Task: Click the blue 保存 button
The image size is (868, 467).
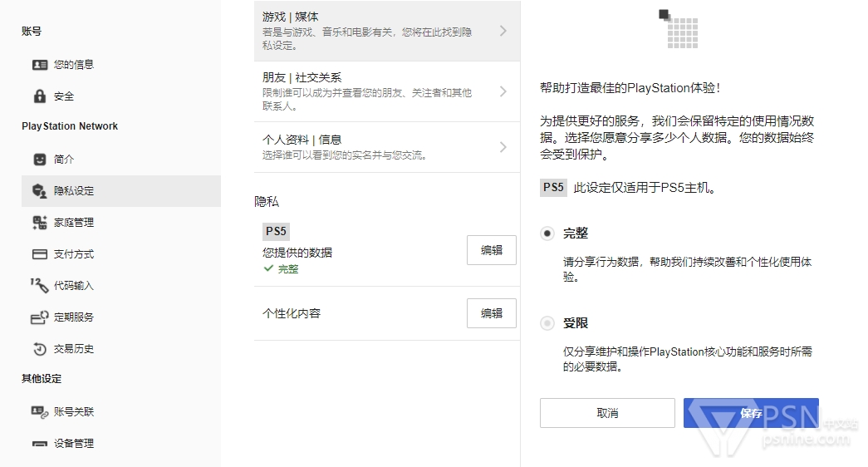Action: point(751,413)
